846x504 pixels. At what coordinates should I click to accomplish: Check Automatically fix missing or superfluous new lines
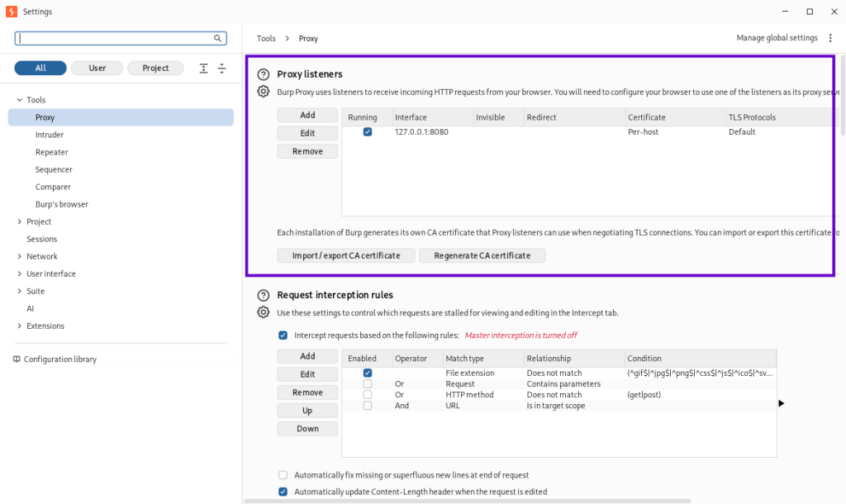(x=283, y=475)
